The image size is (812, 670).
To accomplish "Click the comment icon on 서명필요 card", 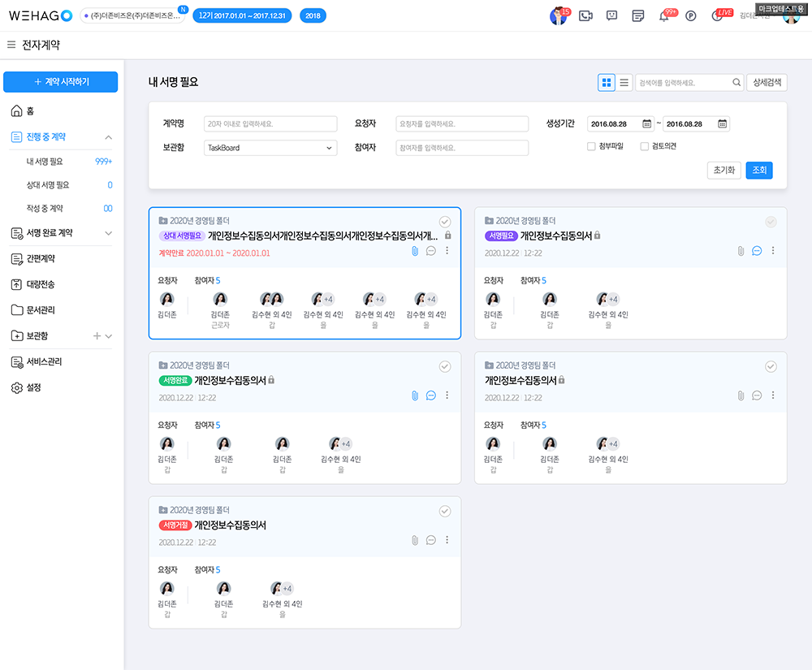I will point(757,251).
